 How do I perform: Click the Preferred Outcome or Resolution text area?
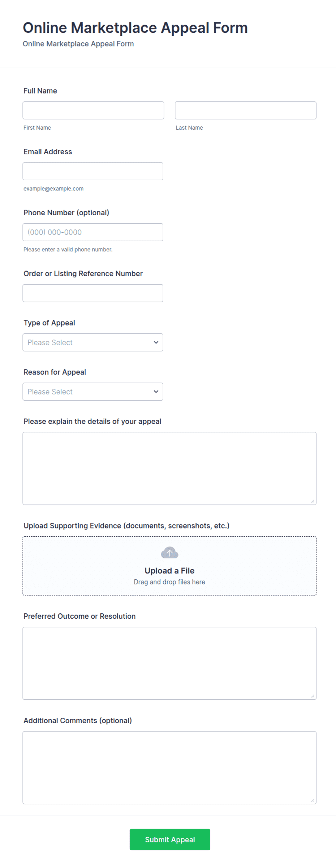(x=169, y=663)
